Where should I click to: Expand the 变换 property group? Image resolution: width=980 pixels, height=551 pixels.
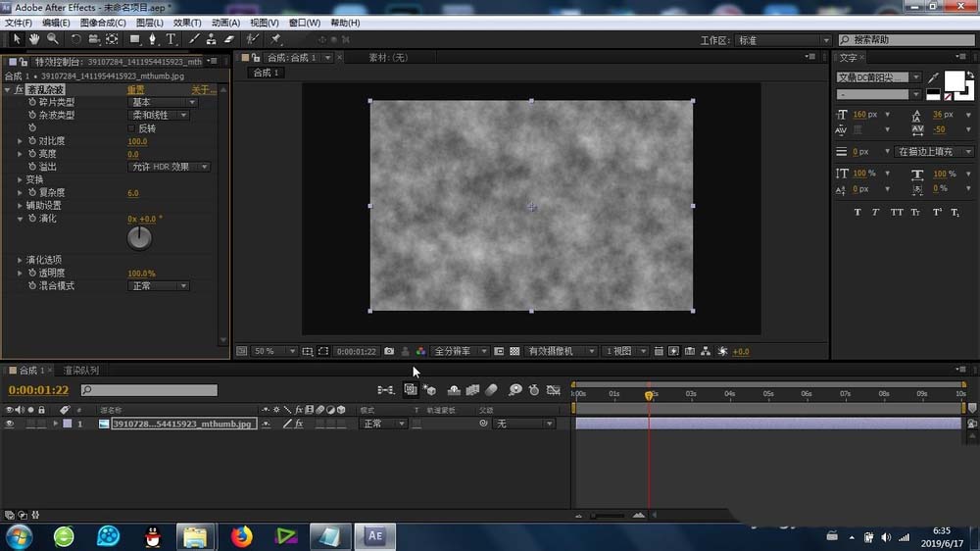(20, 179)
